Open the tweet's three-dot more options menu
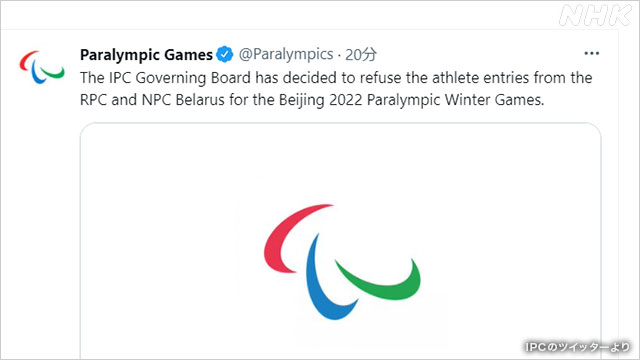640x360 pixels. [x=591, y=53]
